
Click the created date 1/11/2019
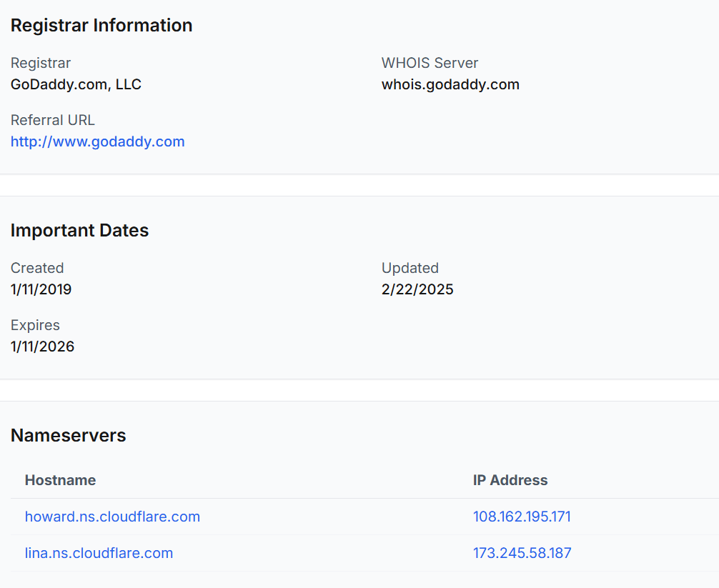click(x=41, y=289)
